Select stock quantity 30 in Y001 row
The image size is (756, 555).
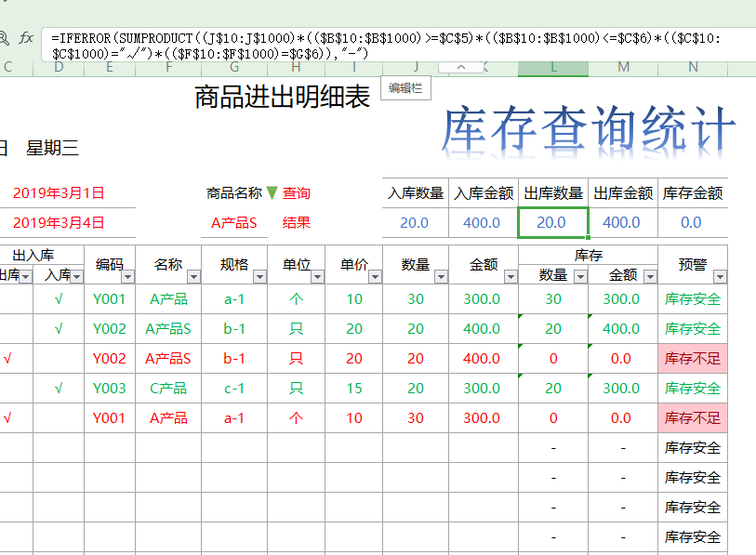tap(553, 299)
